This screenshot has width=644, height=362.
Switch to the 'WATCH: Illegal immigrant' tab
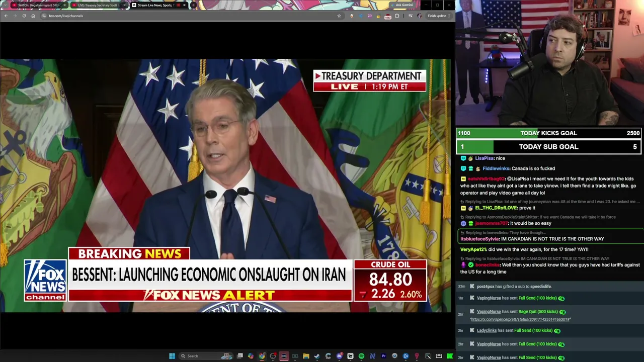point(38,5)
